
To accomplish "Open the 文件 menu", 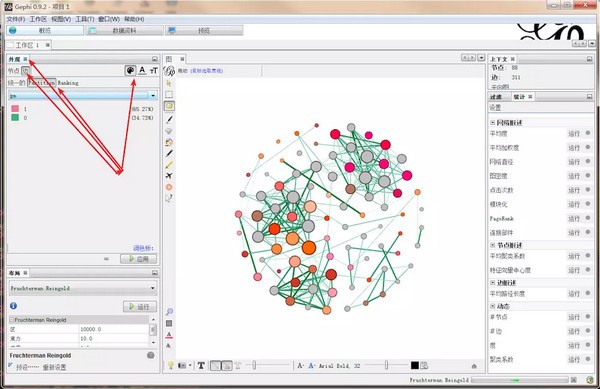I will coord(16,19).
